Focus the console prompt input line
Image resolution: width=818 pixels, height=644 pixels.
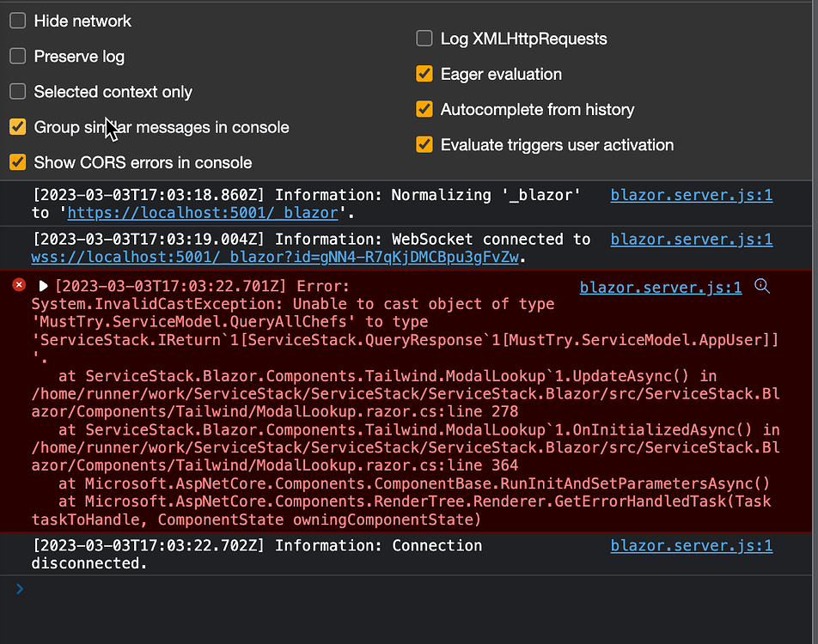tap(418, 589)
